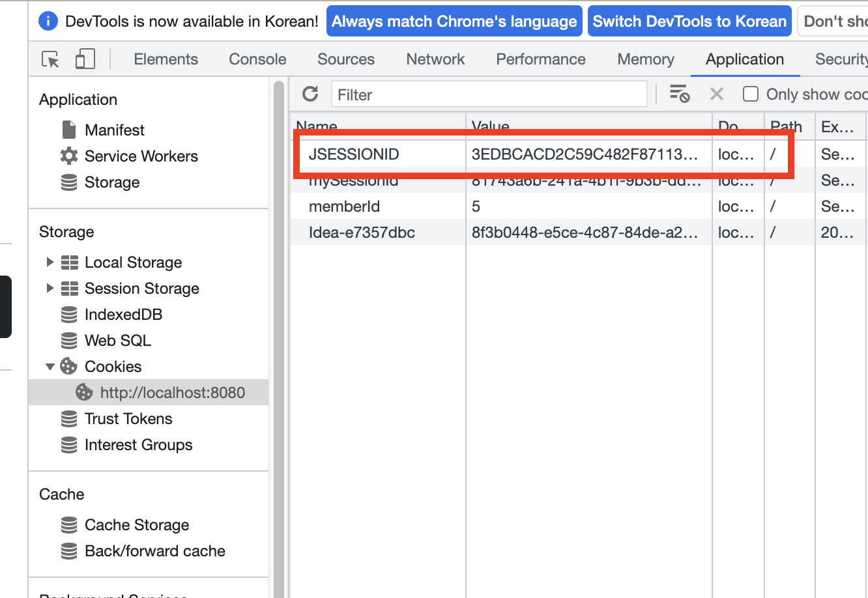
Task: Click the Service Workers gear icon
Action: tap(69, 156)
